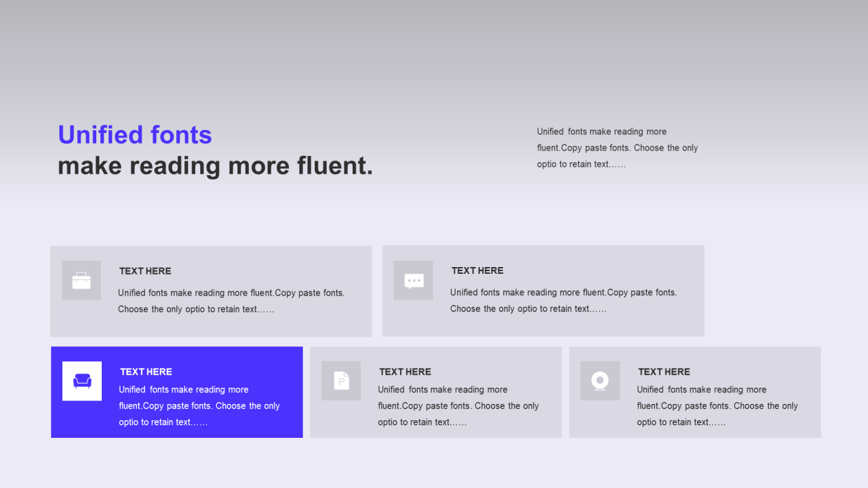Click the webcam circle icon
Image resolution: width=868 pixels, height=488 pixels.
[x=600, y=381]
